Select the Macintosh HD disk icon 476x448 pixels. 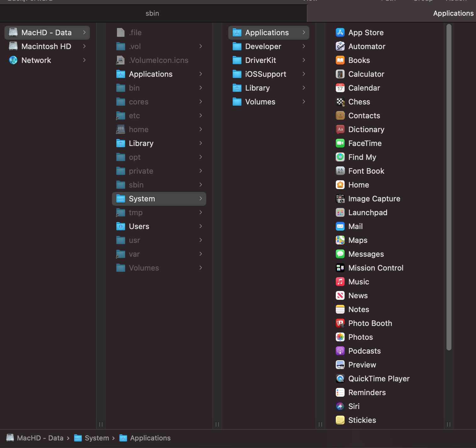click(x=13, y=46)
